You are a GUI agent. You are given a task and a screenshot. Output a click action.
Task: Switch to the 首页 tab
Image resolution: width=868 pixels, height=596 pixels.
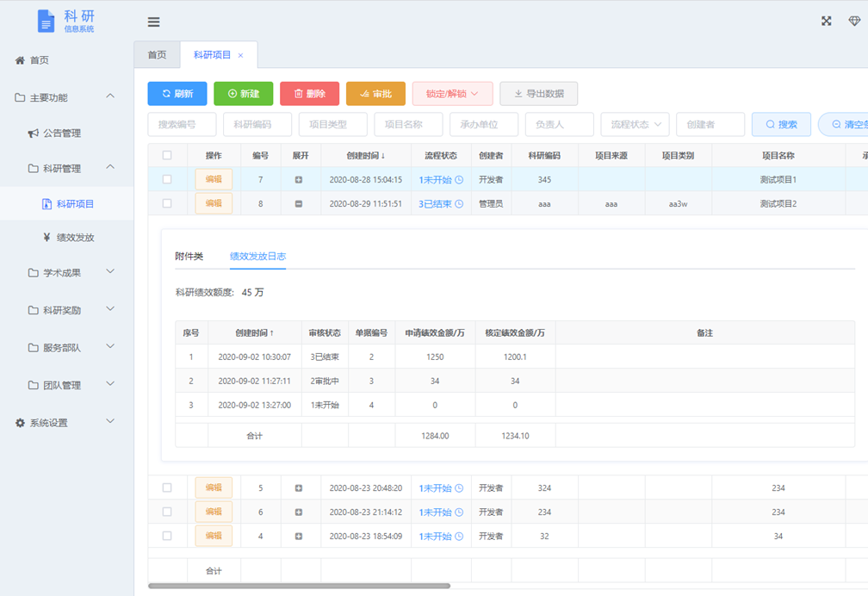click(x=157, y=55)
